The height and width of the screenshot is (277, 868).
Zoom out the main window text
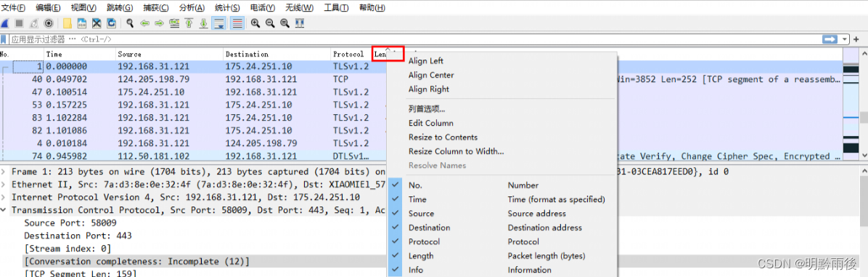pyautogui.click(x=270, y=23)
